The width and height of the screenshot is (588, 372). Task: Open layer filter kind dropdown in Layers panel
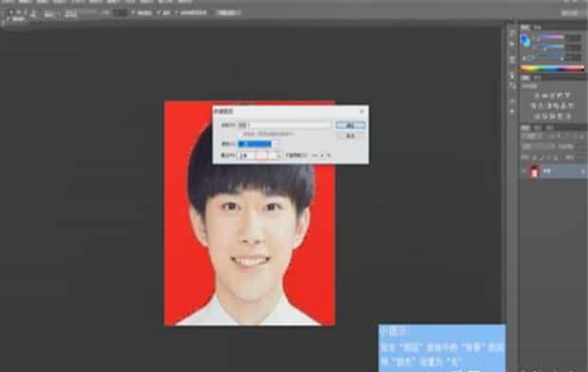pyautogui.click(x=531, y=137)
